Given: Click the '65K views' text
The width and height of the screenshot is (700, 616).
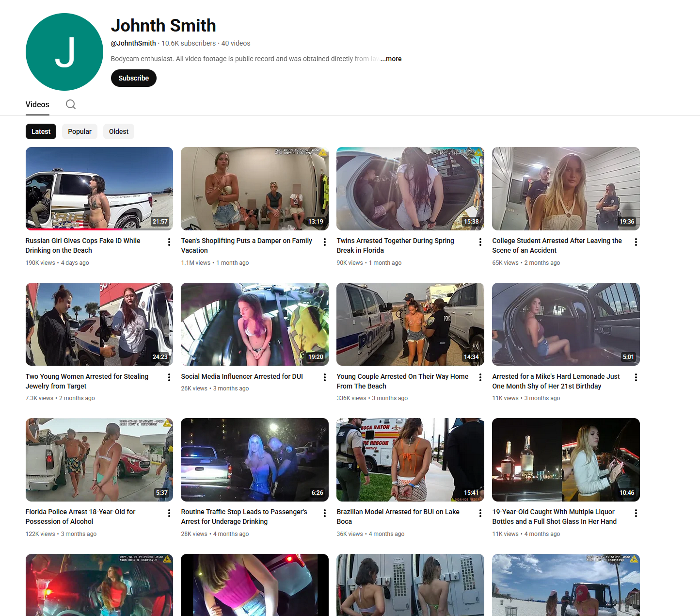Looking at the screenshot, I should click(506, 263).
